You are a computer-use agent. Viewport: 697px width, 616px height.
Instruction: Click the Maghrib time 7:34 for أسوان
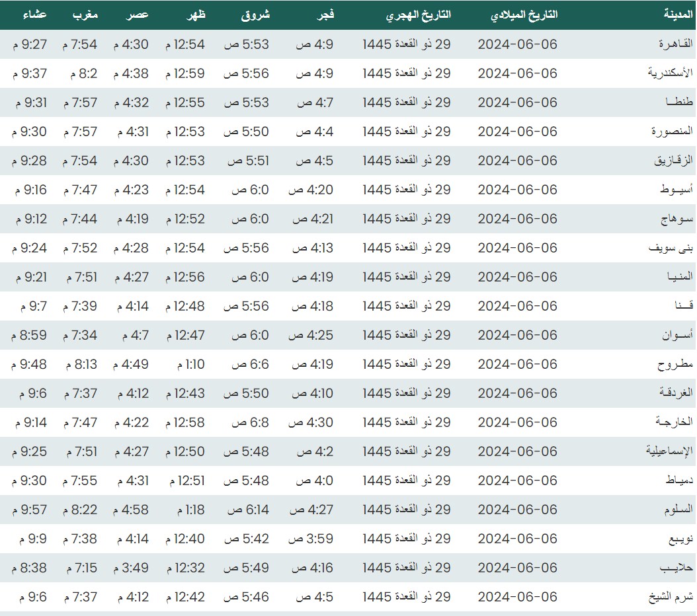(x=81, y=335)
